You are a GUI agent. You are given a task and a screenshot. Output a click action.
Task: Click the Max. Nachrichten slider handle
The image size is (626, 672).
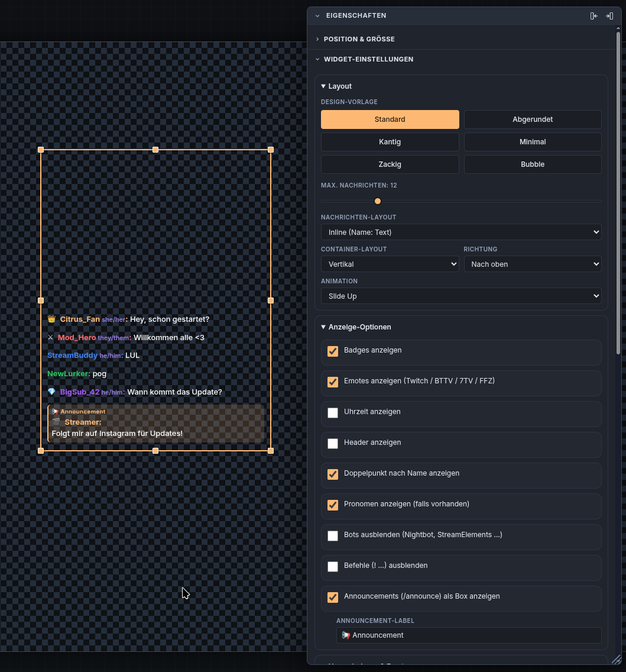pos(378,201)
